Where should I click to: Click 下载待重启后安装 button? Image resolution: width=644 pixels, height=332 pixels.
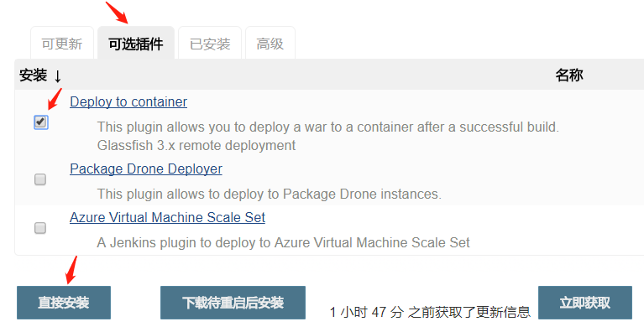point(233,303)
